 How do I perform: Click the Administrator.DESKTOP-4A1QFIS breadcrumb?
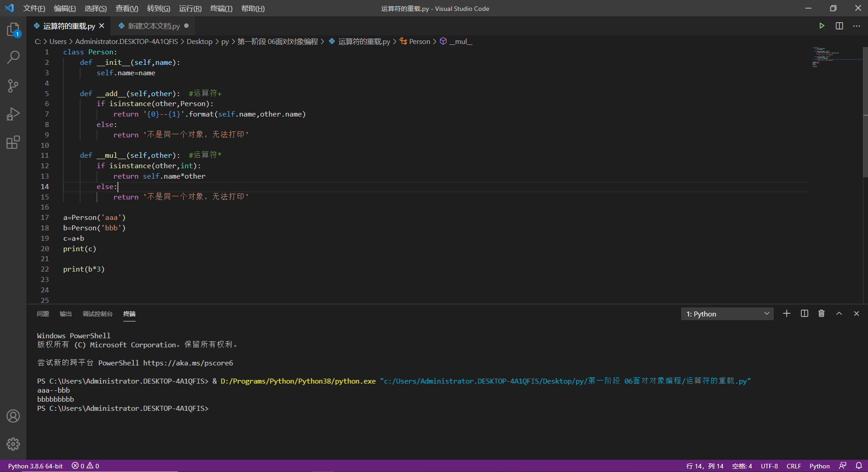coord(127,41)
